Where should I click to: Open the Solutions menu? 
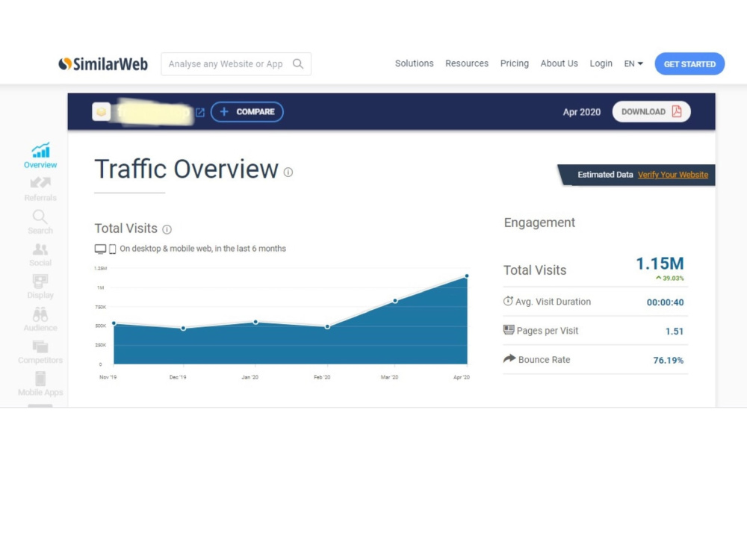click(x=414, y=63)
